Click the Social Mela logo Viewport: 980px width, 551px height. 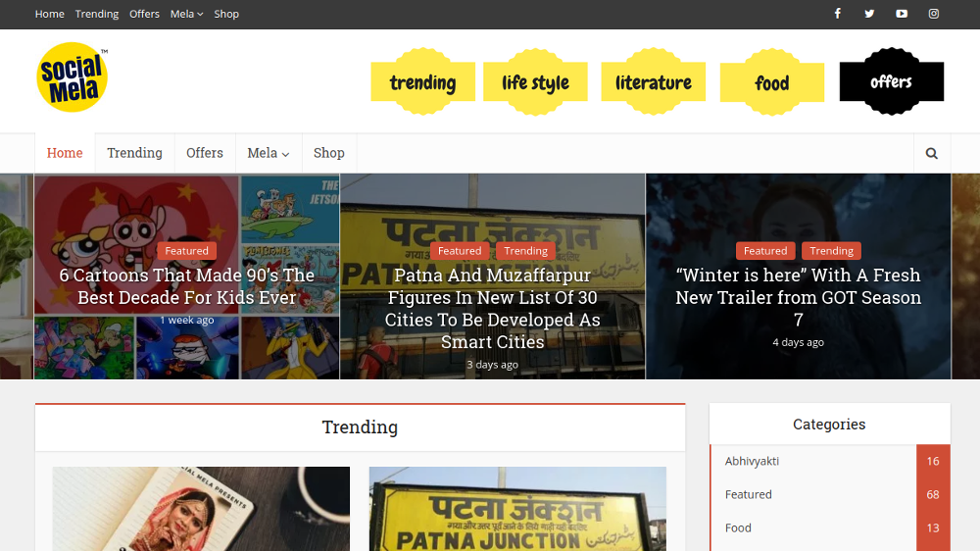pos(72,77)
